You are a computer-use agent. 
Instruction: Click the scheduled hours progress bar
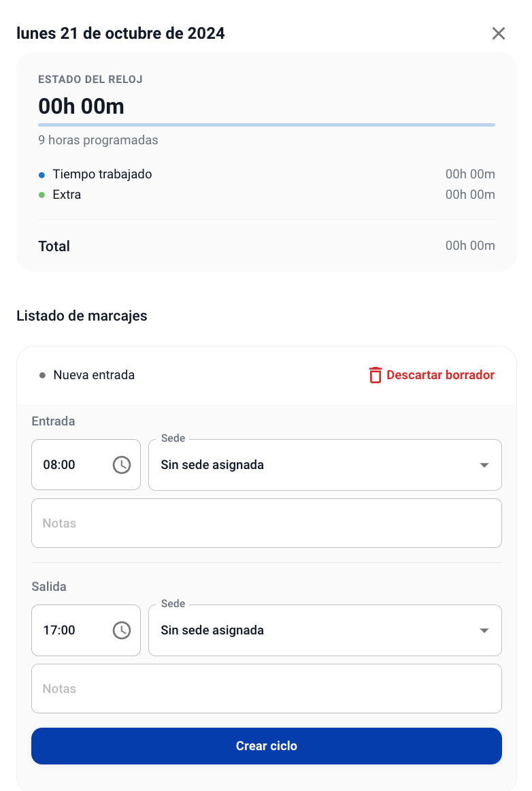tap(266, 125)
